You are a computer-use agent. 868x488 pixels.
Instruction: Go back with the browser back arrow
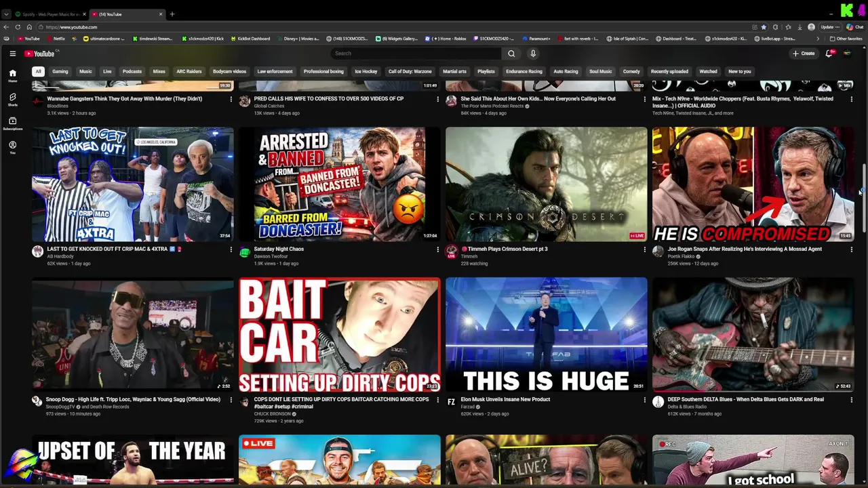pyautogui.click(x=6, y=27)
